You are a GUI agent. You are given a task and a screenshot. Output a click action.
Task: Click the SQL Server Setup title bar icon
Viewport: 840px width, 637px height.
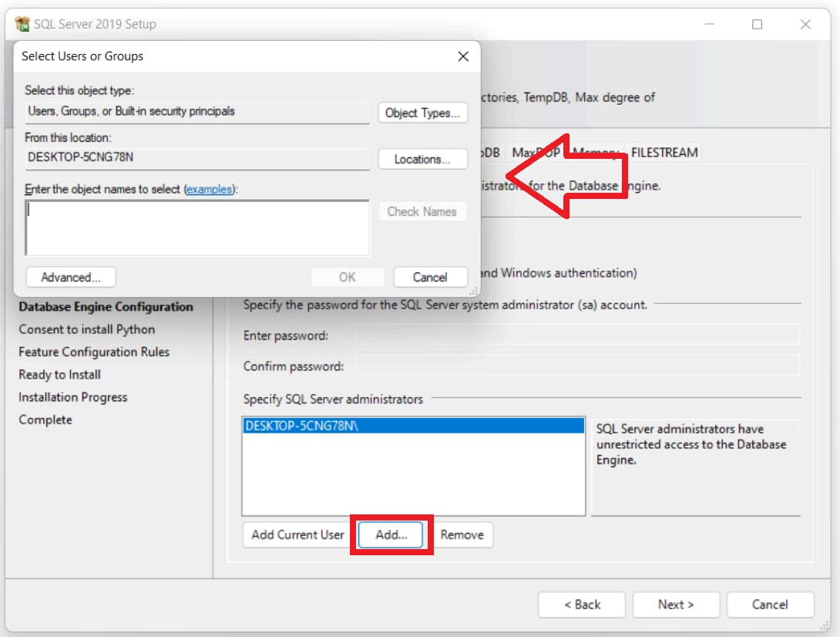tap(22, 24)
